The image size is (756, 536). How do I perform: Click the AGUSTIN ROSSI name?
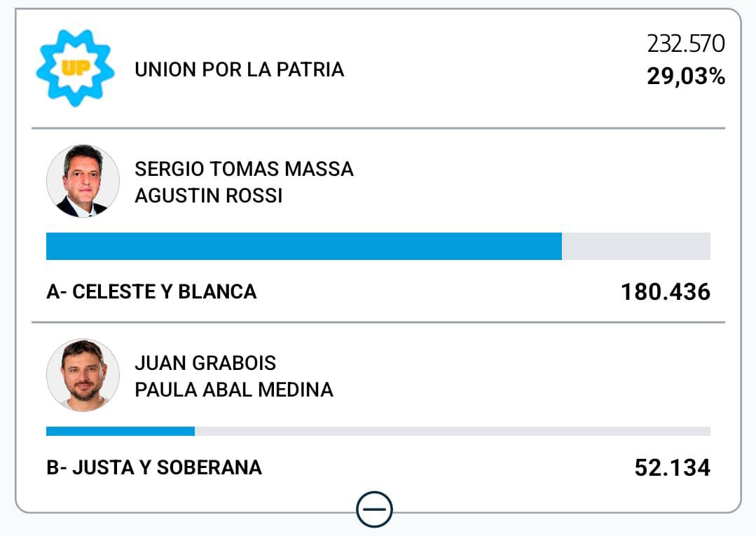pos(208,195)
